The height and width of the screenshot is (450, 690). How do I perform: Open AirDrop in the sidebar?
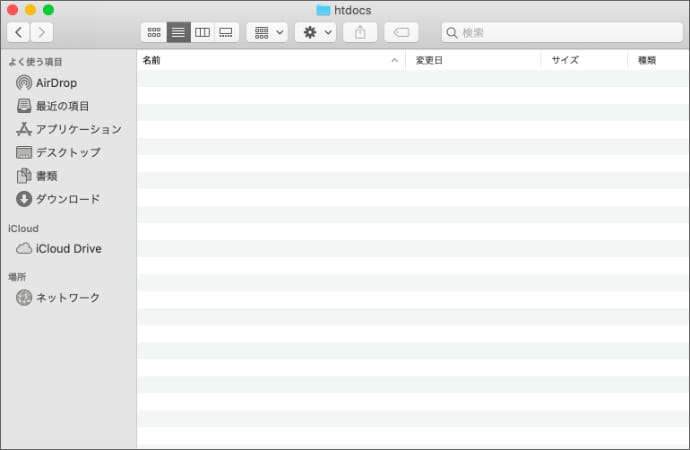tap(56, 83)
